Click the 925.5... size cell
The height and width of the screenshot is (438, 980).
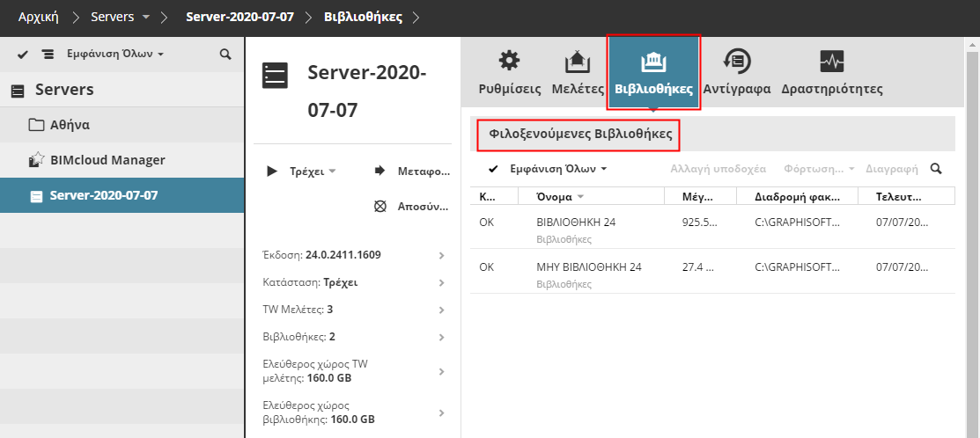point(700,222)
